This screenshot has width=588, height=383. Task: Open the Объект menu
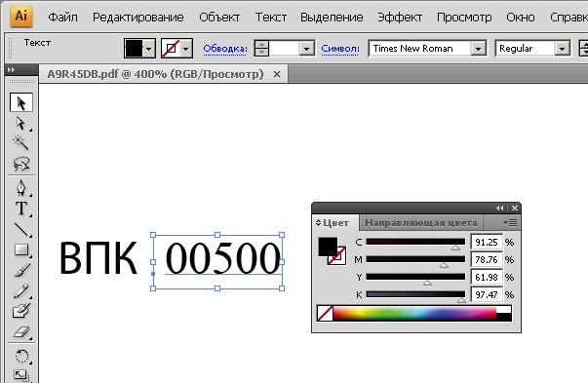click(x=219, y=18)
